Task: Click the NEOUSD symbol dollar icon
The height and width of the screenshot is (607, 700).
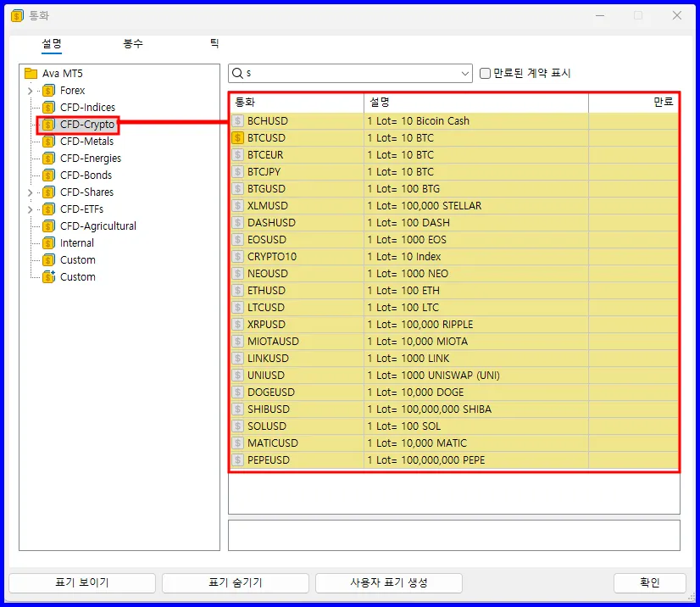Action: pyautogui.click(x=237, y=273)
